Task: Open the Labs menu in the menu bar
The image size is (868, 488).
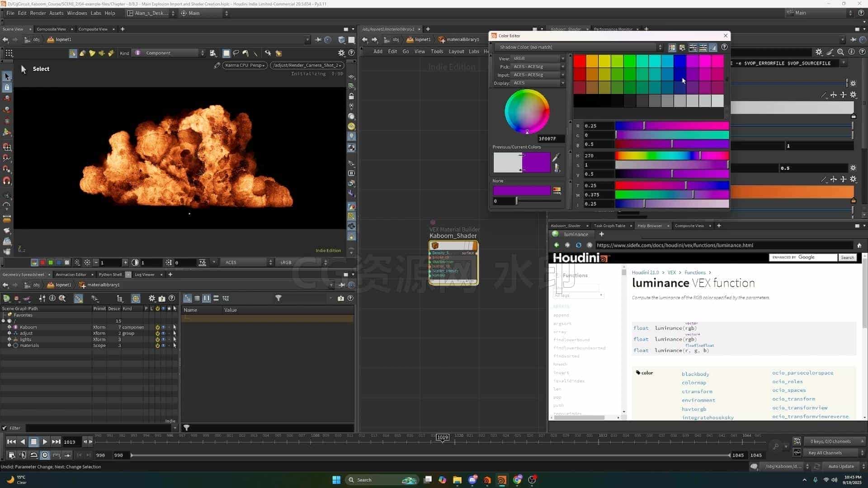Action: (x=96, y=13)
